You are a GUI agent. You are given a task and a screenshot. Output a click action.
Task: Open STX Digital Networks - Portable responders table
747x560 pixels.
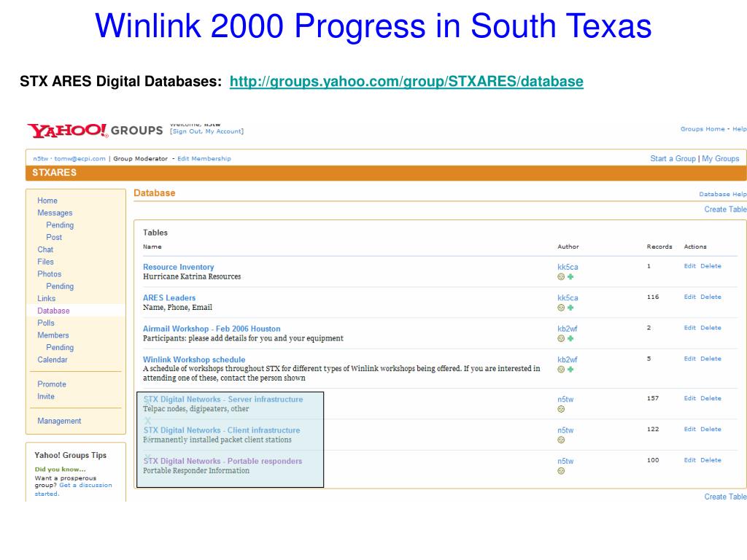[x=222, y=462]
